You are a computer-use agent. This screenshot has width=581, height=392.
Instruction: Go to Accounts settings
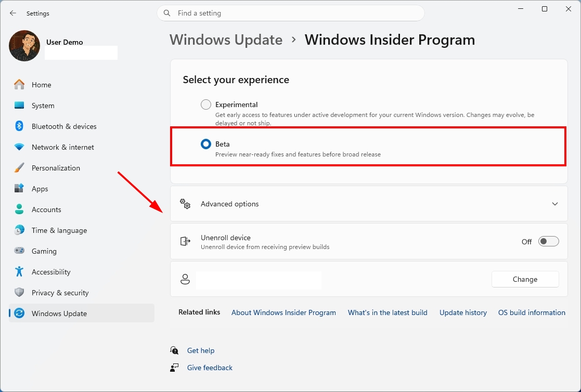point(82,209)
